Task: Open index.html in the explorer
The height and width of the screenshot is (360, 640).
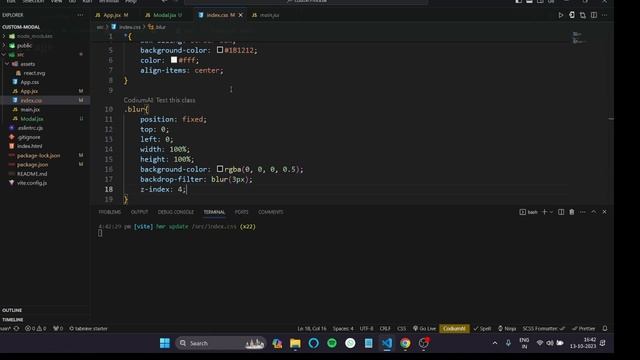Action: 29,146
